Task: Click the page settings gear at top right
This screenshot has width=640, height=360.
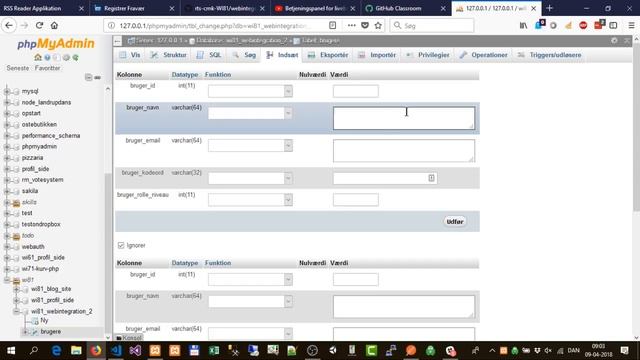Action: (614, 40)
